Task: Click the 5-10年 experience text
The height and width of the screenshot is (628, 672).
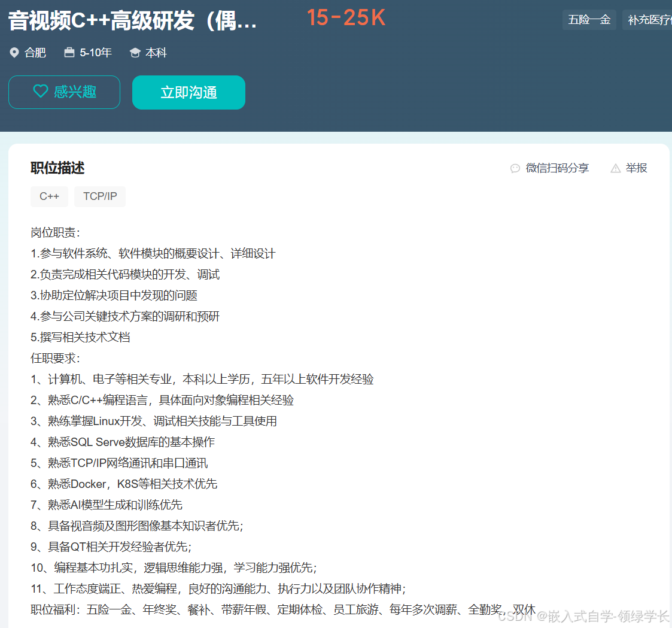Action: pyautogui.click(x=96, y=53)
